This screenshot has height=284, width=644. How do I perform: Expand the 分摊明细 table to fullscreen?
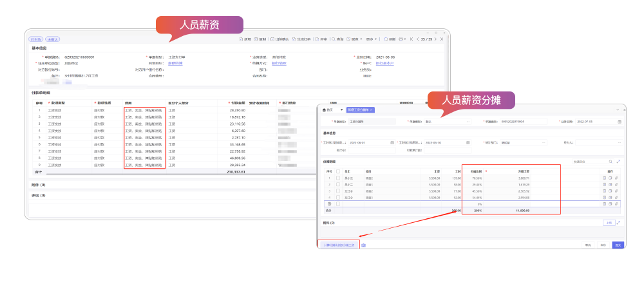618,162
